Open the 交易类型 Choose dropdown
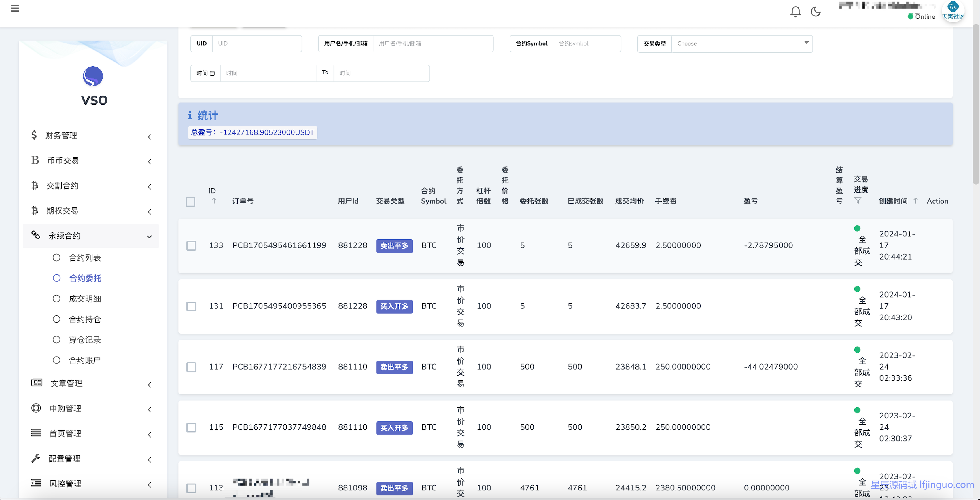The width and height of the screenshot is (980, 500). (x=742, y=44)
